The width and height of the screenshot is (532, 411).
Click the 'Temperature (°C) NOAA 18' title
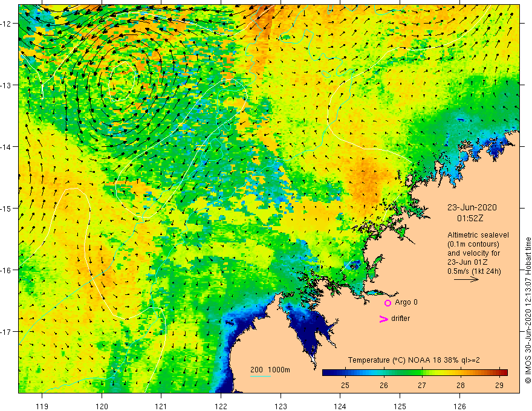click(x=395, y=360)
